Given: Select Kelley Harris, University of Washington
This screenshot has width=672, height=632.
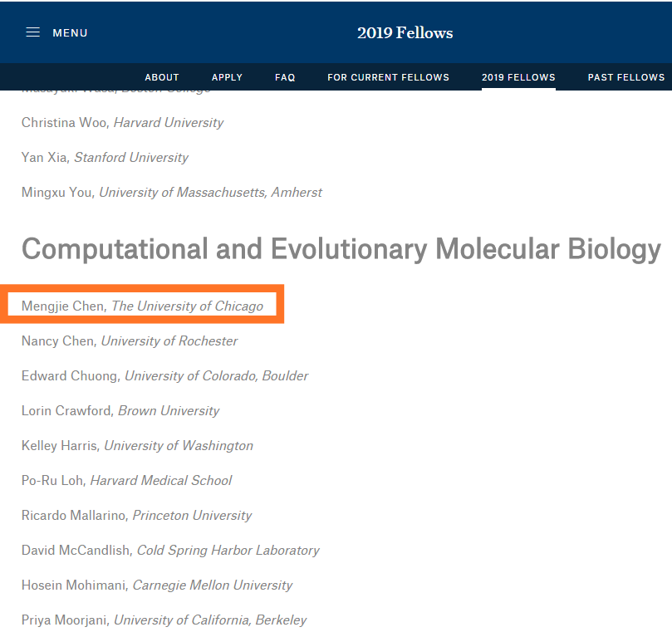Looking at the screenshot, I should point(137,446).
